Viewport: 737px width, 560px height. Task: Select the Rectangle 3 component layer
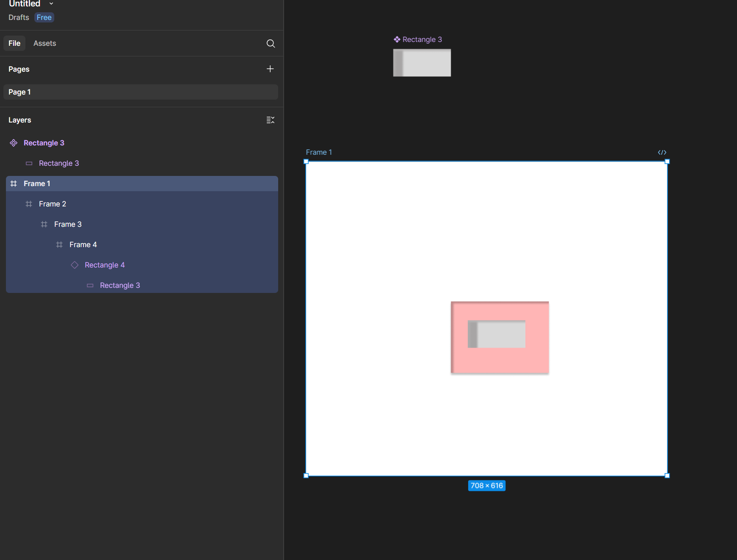point(142,143)
